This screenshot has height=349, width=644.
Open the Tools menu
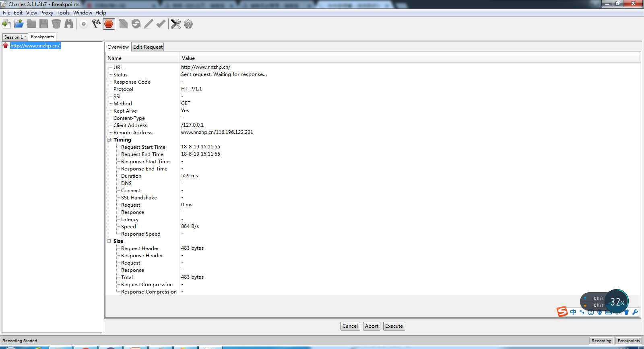[x=63, y=12]
